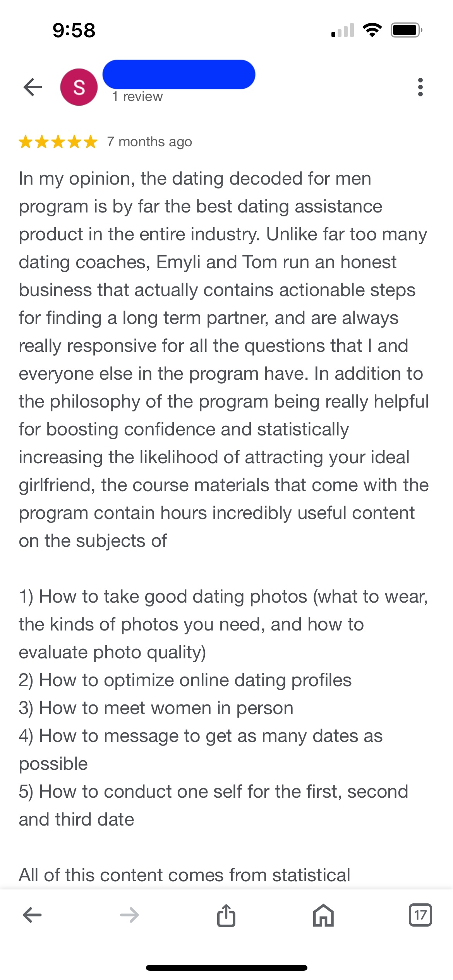Tap the home indicator bar at the bottom
Screen dimensions: 453x980
[x=226, y=968]
